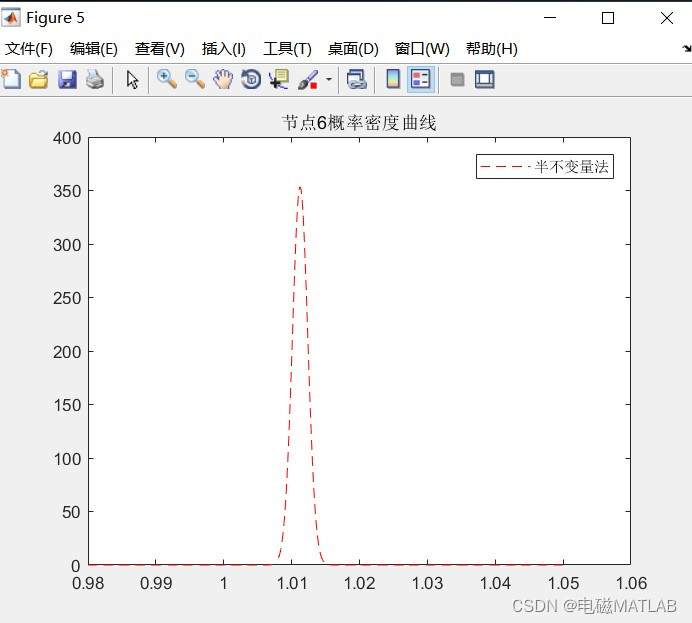Close the Figure 5 window
Viewport: 692px width, 623px height.
[x=666, y=18]
